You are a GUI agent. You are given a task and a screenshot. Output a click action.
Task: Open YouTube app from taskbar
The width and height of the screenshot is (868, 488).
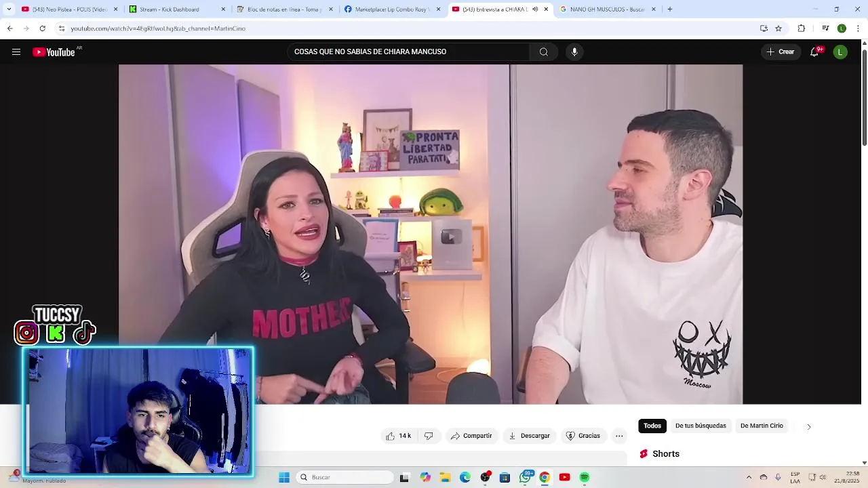[564, 478]
